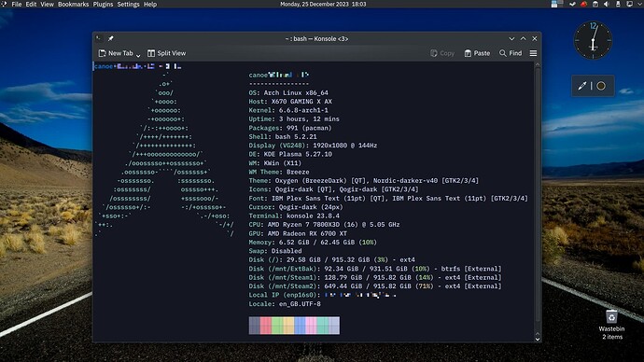
Task: Click the red color block in terminal
Action: [x=266, y=325]
